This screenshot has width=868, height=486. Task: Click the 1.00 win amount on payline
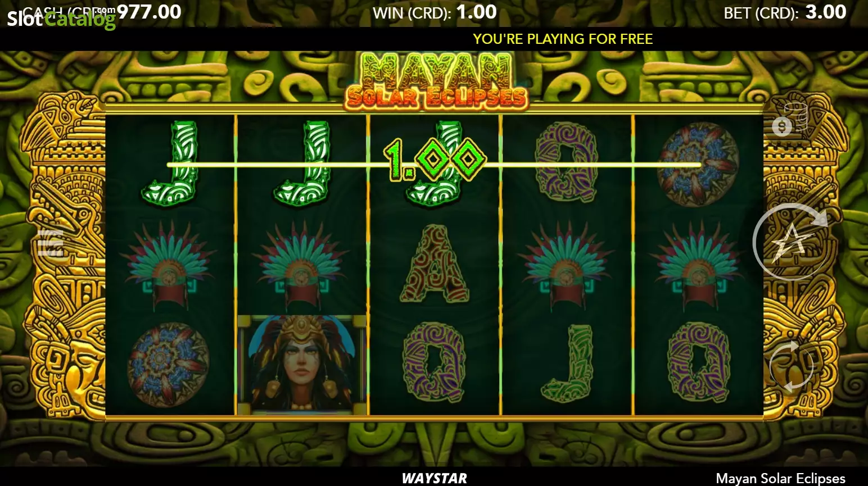click(x=435, y=160)
